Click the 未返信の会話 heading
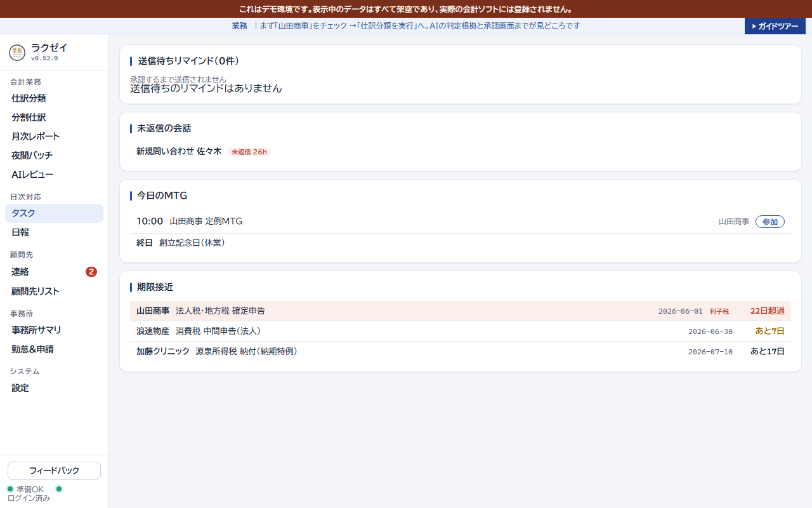The image size is (812, 508). (164, 128)
